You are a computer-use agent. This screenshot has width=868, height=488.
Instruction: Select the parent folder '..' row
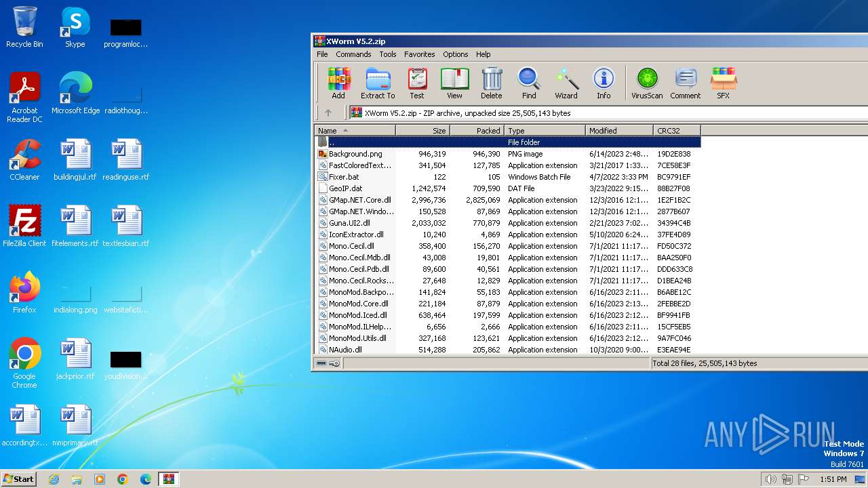coord(508,142)
